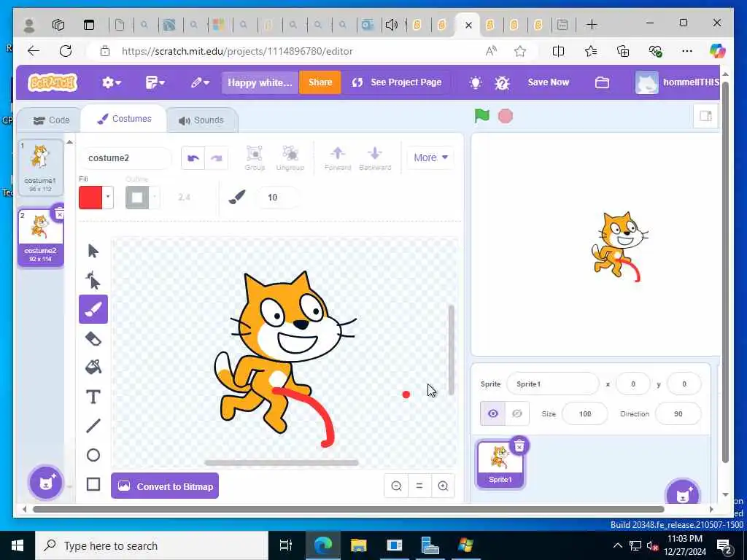747x560 pixels.
Task: Select the costume1 thumbnail
Action: [41, 168]
